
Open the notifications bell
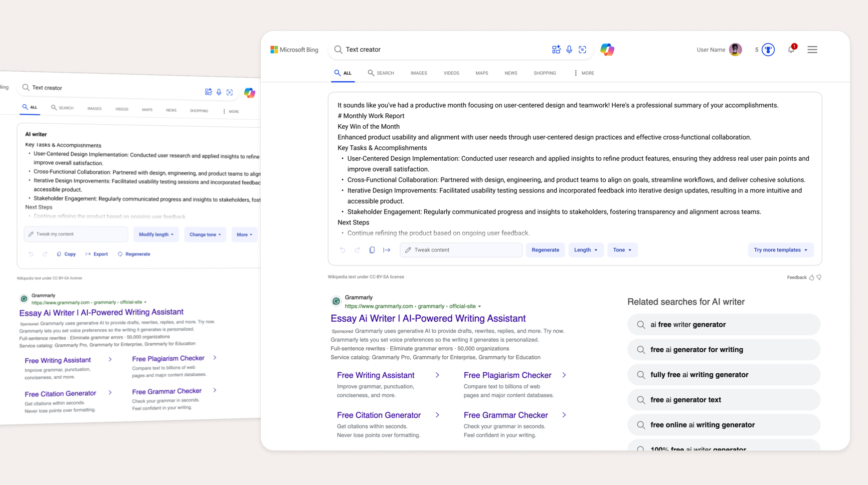(791, 49)
